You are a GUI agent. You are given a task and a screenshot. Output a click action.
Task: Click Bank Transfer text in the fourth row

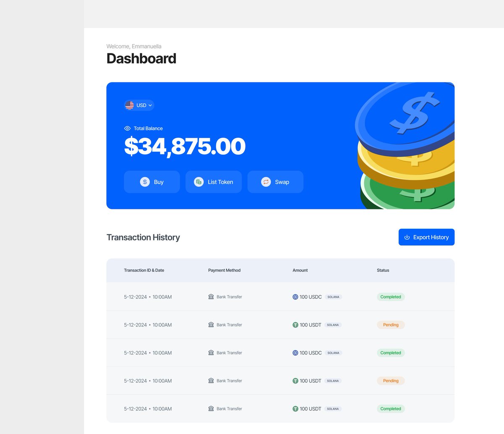click(229, 381)
